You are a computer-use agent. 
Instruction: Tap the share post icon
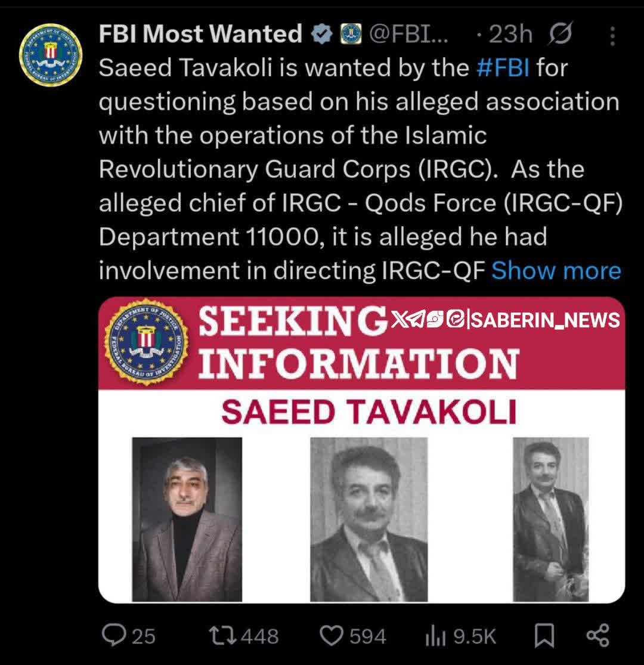pos(597,635)
